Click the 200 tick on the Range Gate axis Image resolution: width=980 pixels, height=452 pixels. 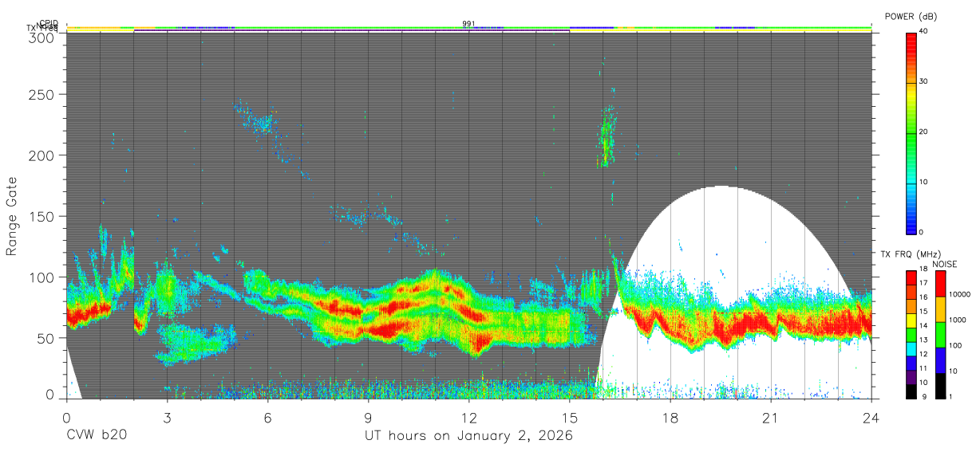[42, 155]
